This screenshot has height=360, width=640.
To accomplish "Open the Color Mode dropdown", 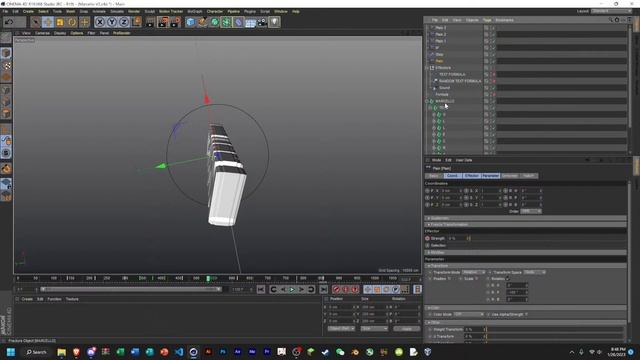I will pos(469,314).
